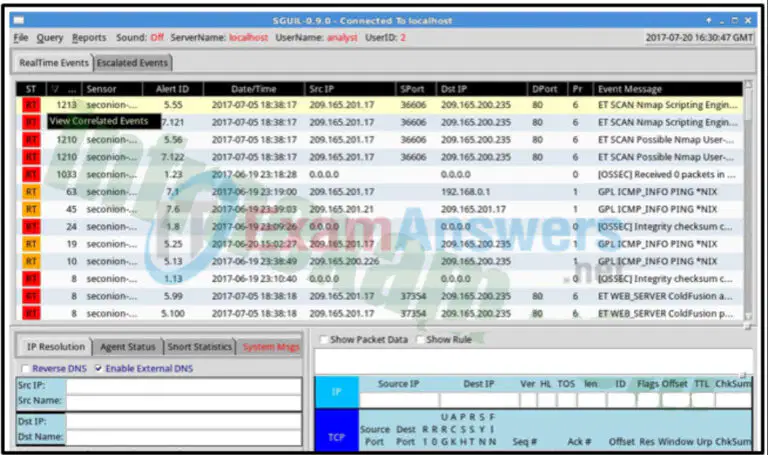Select the red RT status of alert 5.100

point(31,313)
